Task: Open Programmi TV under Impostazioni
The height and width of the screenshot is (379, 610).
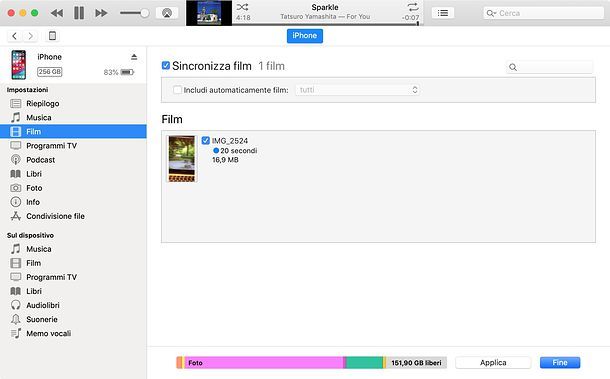Action: click(x=73, y=146)
